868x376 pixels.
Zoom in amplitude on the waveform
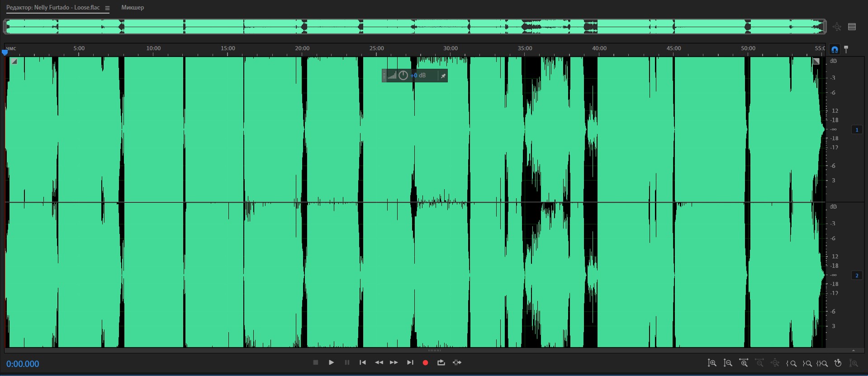(x=712, y=363)
